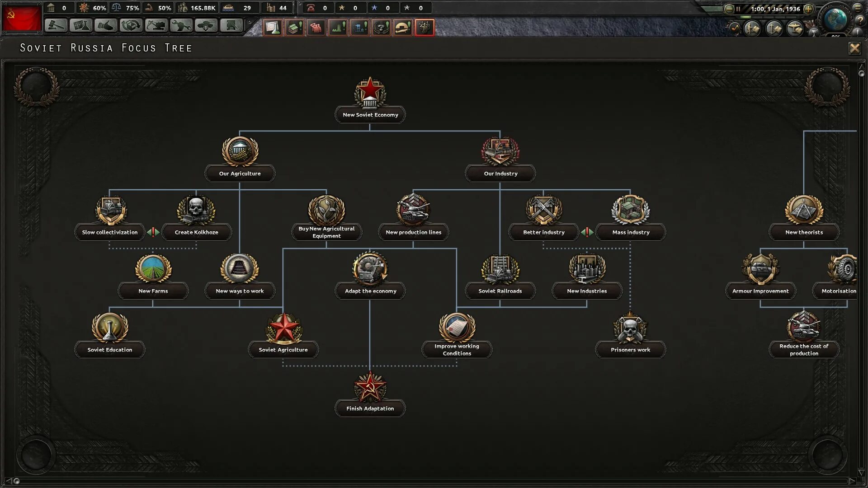
Task: Click the research available alert icon
Action: click(x=273, y=28)
